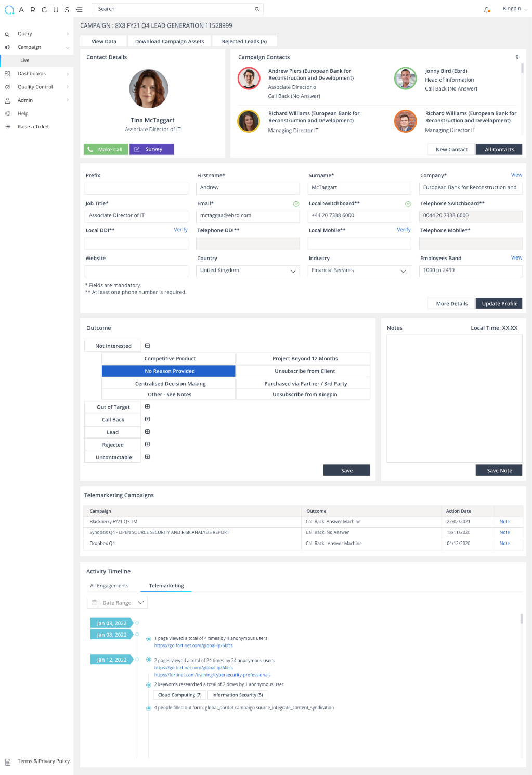Click the Query magnifier sidebar icon

pos(7,34)
